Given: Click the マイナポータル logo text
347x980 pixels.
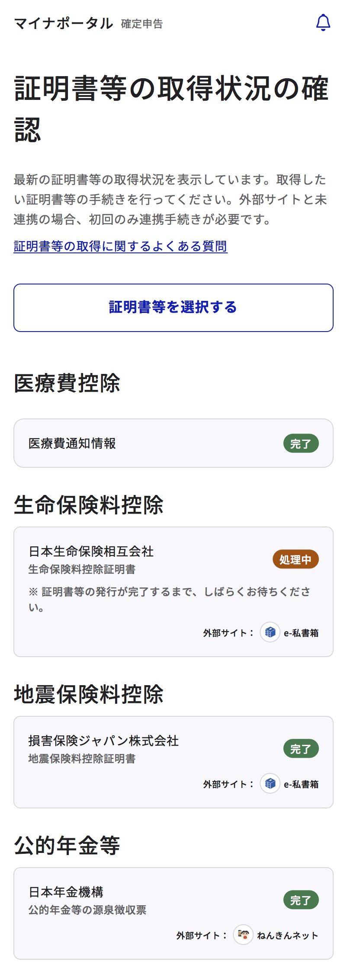Looking at the screenshot, I should pos(63,23).
